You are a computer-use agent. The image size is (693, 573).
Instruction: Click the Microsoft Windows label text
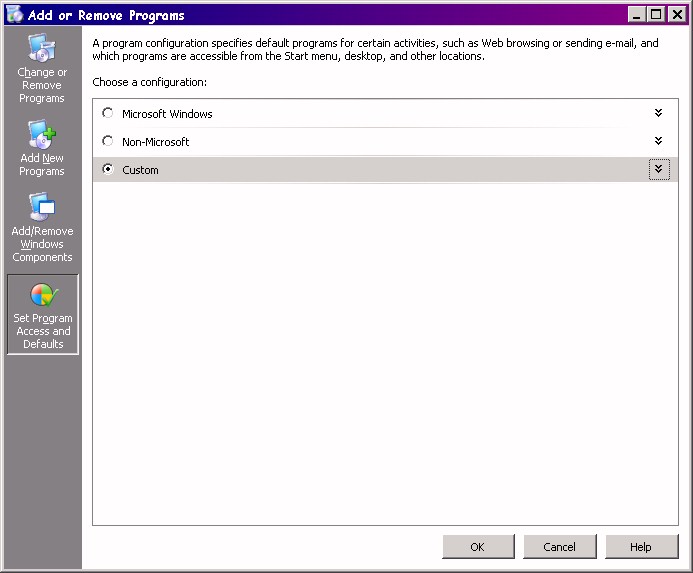[167, 114]
